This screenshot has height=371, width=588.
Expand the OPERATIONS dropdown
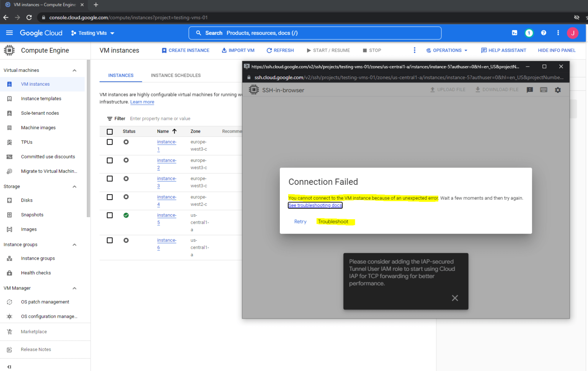click(x=447, y=50)
